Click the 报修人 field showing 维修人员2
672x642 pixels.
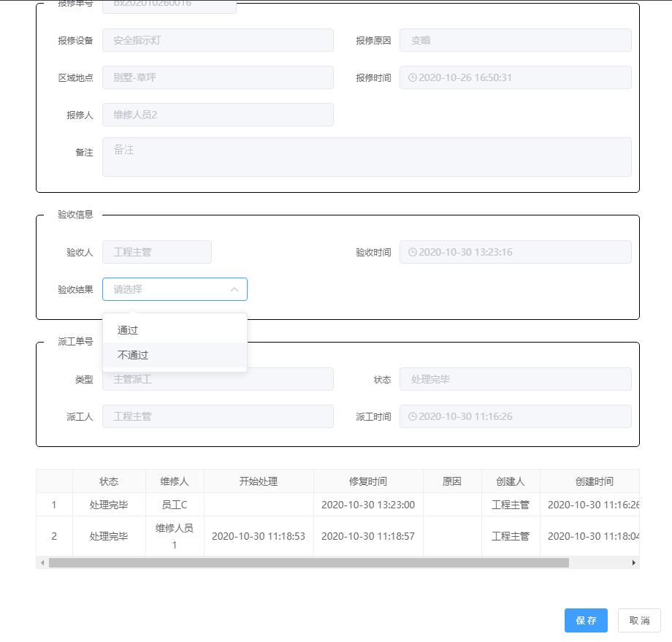[218, 115]
